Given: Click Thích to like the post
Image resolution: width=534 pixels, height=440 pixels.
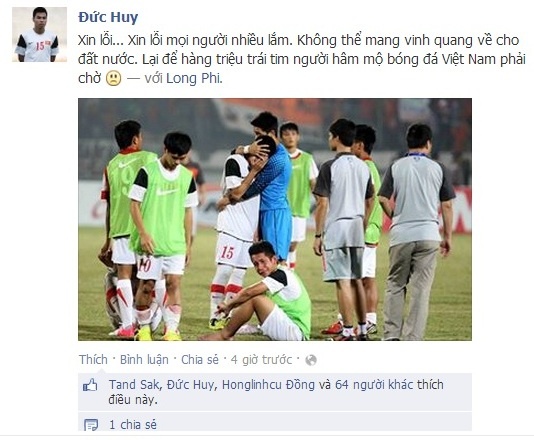Looking at the screenshot, I should coord(93,360).
